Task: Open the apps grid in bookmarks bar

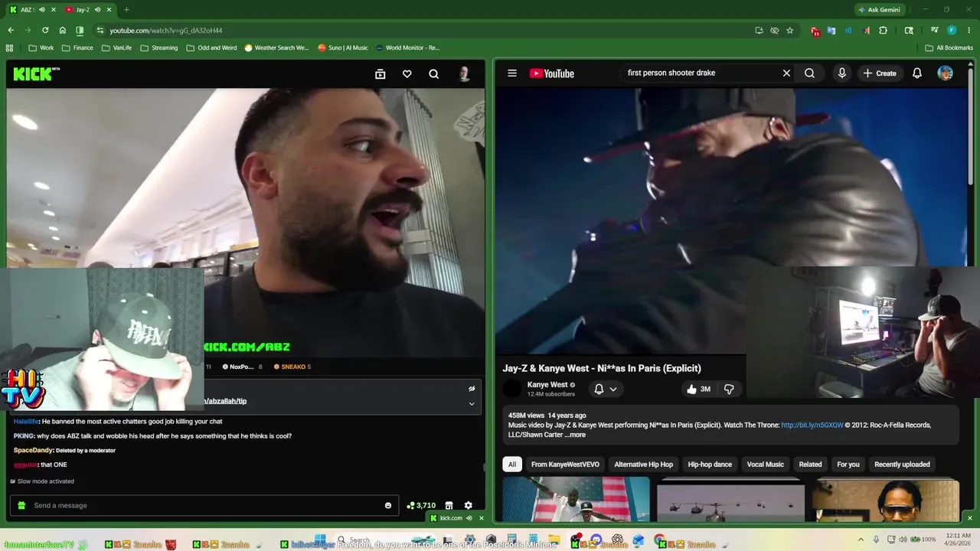Action: (x=9, y=47)
